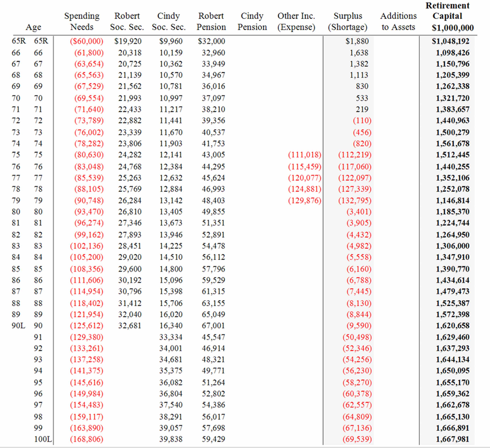
Task: Select Cindy Soc. Sec. value 36,082
Action: [171, 383]
